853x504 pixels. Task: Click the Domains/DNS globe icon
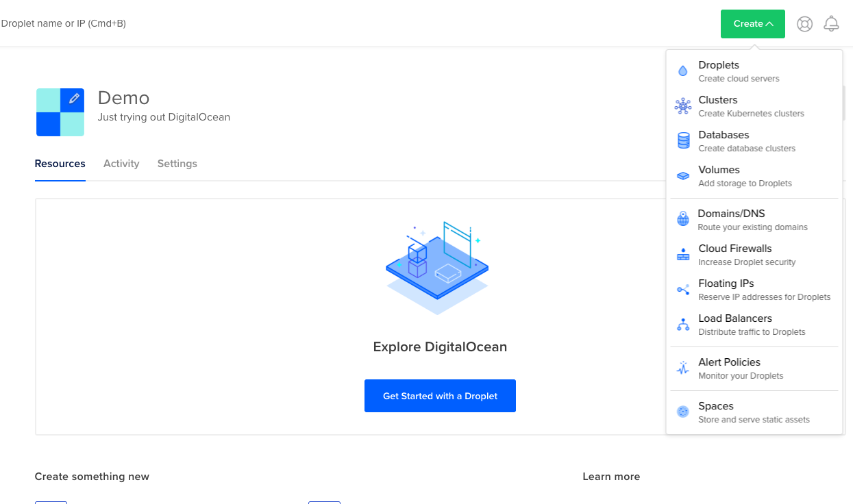click(x=683, y=219)
